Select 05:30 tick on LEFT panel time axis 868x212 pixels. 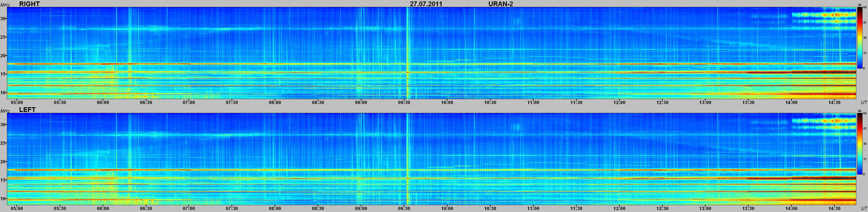(60, 208)
